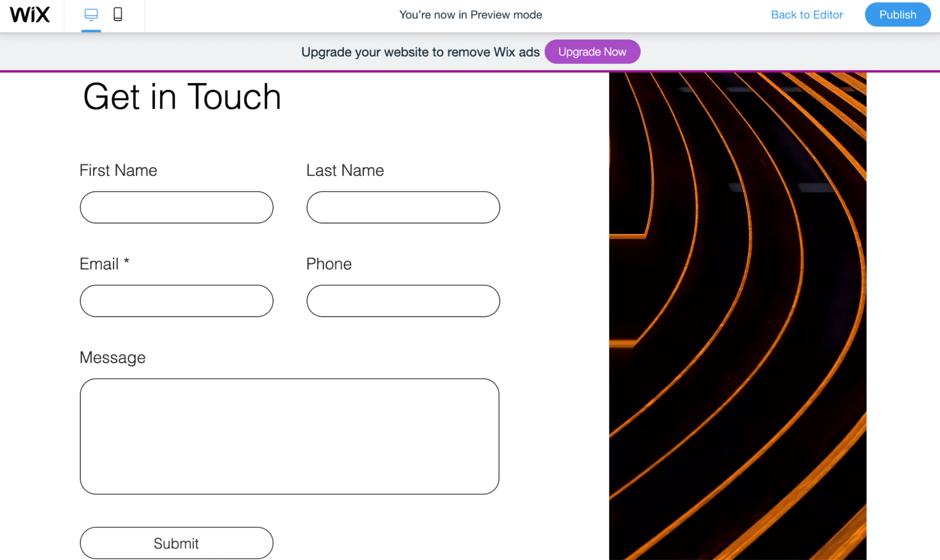Click the Message label
Image resolution: width=940 pixels, height=560 pixels.
[112, 357]
